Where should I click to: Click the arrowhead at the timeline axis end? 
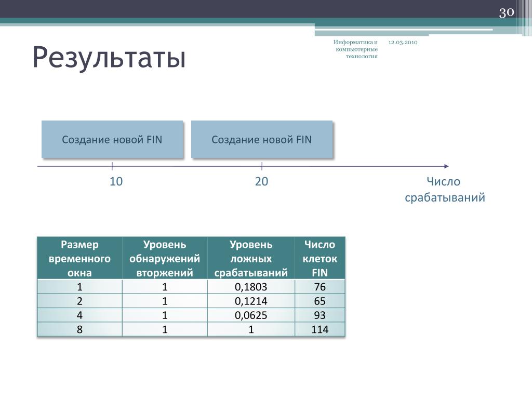446,166
